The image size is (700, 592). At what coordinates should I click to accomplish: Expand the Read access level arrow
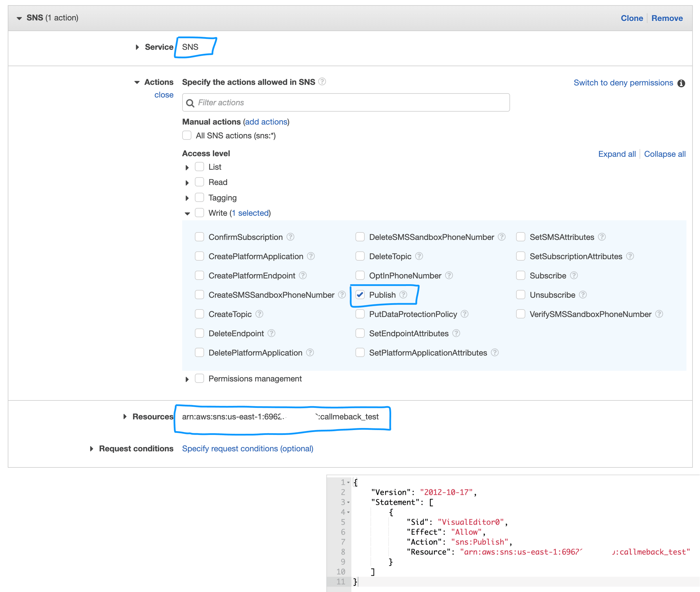pos(187,183)
